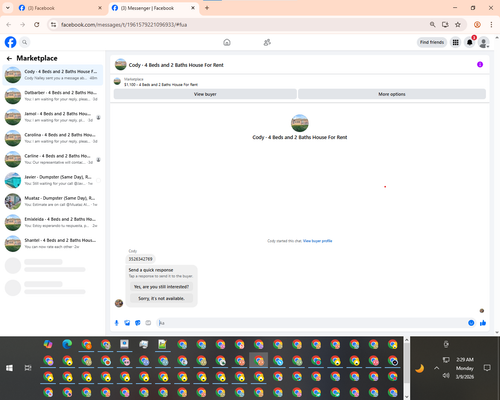Screen dimensions: 500x400
Task: Open the account avatar dropdown
Action: point(484,42)
